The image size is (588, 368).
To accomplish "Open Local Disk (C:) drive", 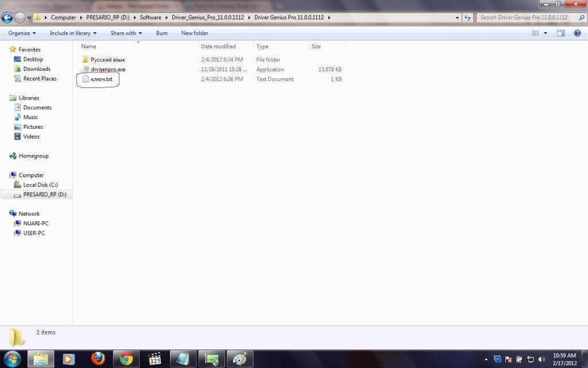I will click(41, 185).
